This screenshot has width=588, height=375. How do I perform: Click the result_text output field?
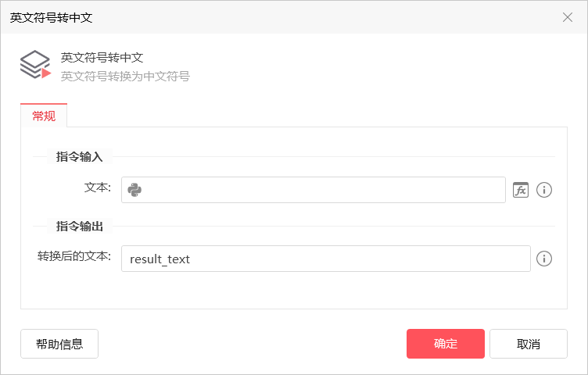tap(326, 259)
